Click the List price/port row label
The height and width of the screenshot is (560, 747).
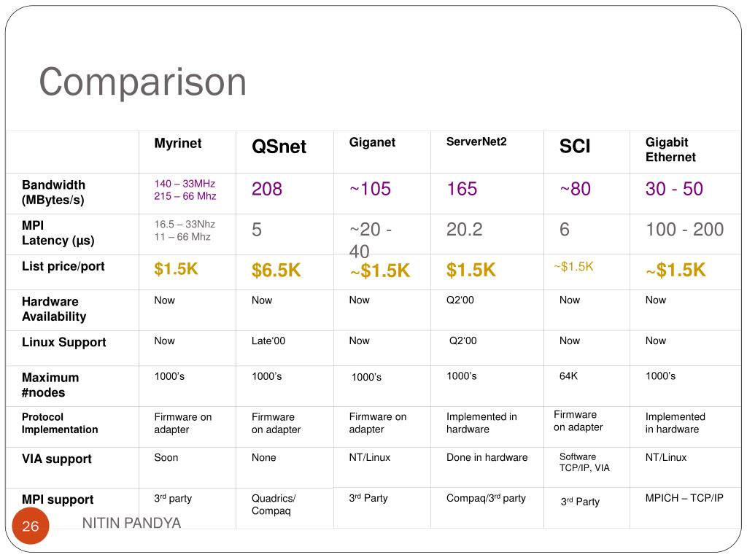63,266
